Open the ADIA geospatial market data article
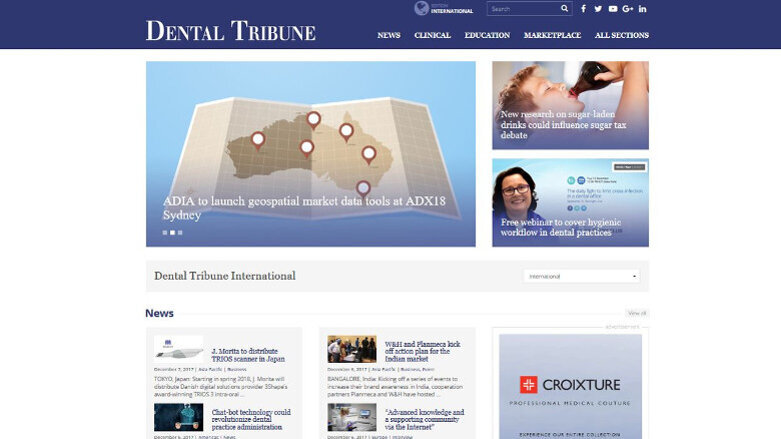 tap(304, 208)
